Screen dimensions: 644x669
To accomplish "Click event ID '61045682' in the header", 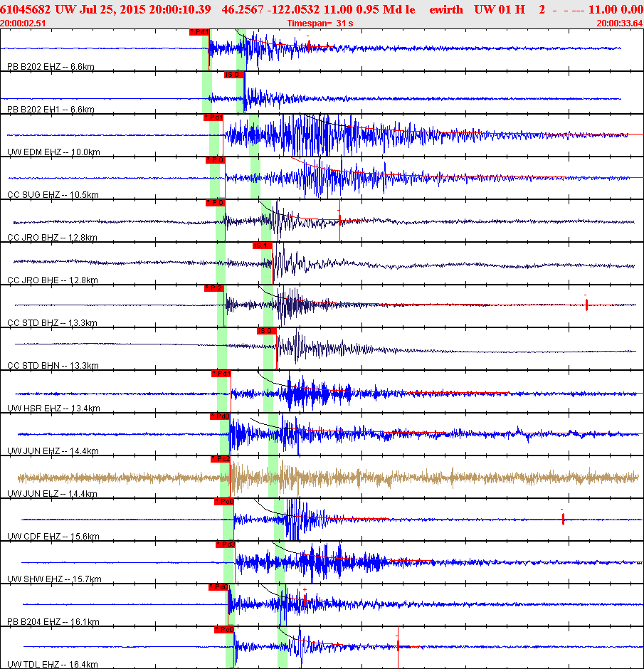I will pyautogui.click(x=25, y=9).
